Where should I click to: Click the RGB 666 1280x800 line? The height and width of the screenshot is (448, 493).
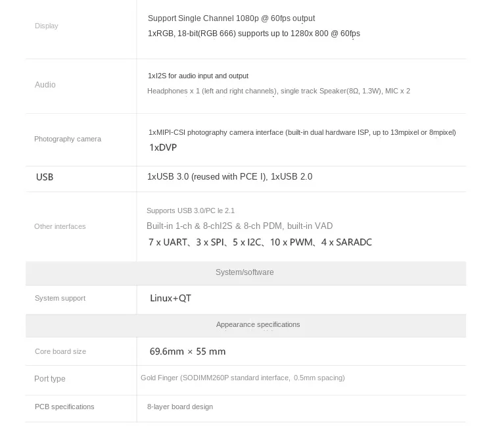click(x=254, y=34)
